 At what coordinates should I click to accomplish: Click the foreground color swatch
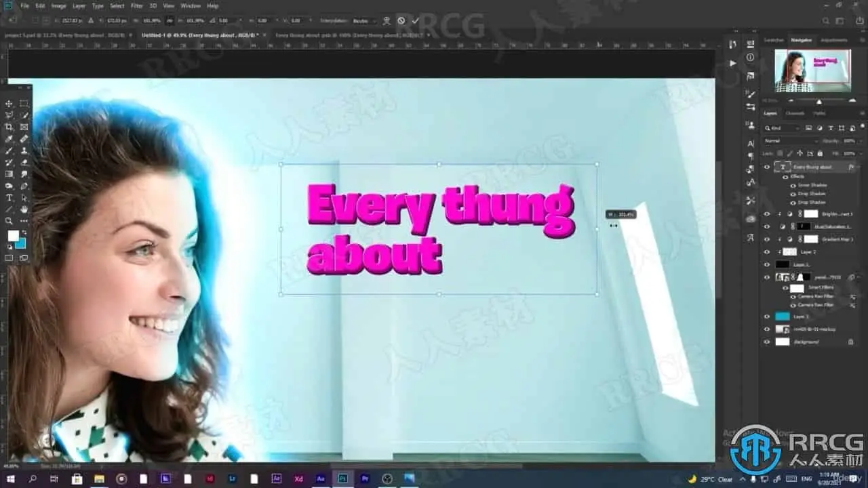click(x=13, y=235)
